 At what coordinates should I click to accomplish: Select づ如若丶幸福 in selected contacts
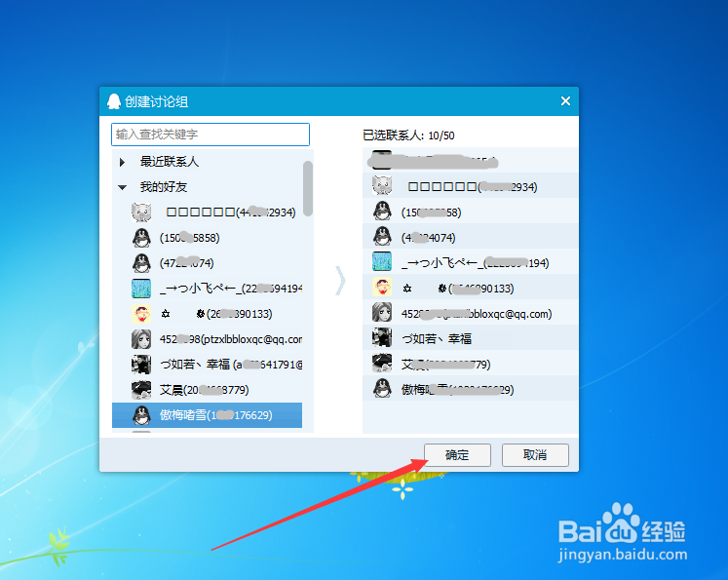click(x=471, y=338)
